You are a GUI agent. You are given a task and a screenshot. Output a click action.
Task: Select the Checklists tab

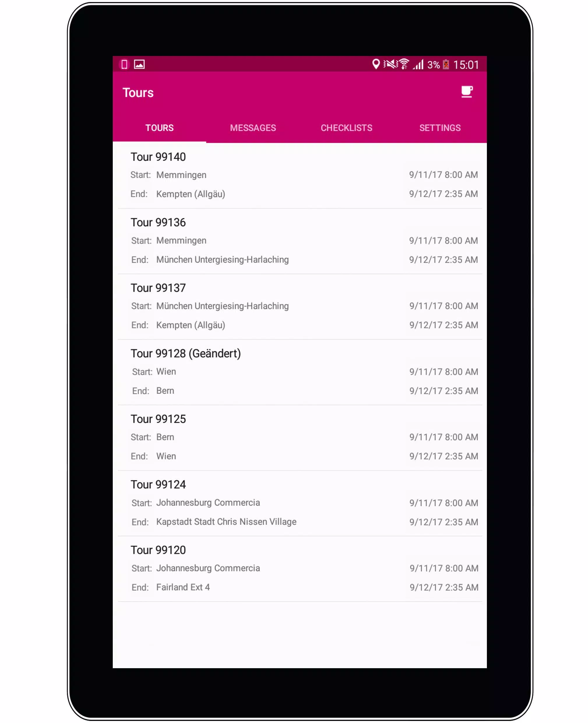click(x=346, y=128)
